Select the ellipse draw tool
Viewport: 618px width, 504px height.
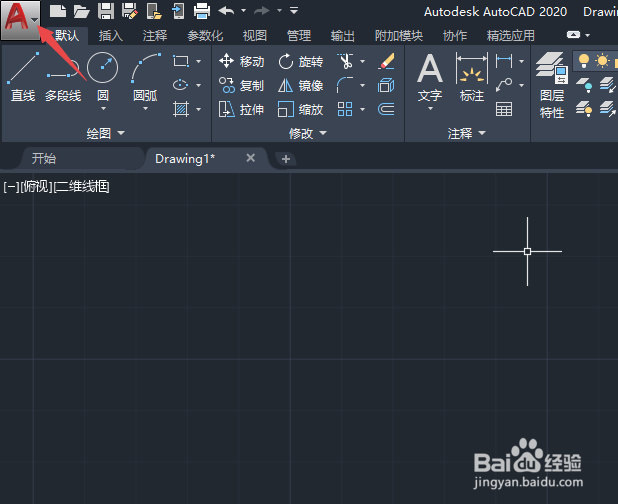181,85
